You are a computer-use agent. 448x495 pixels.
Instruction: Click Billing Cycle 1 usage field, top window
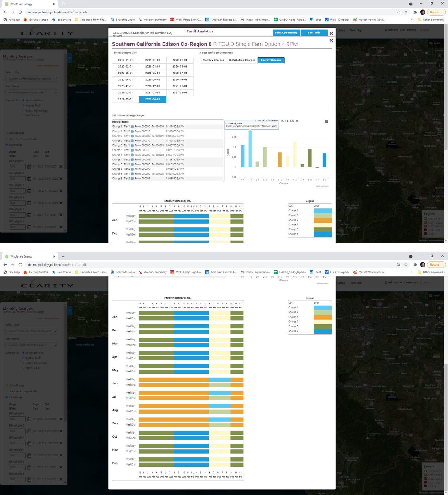(x=17, y=167)
